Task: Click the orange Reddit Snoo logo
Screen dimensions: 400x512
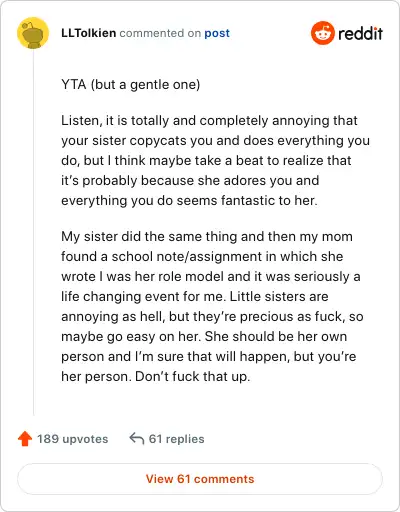Action: coord(323,33)
